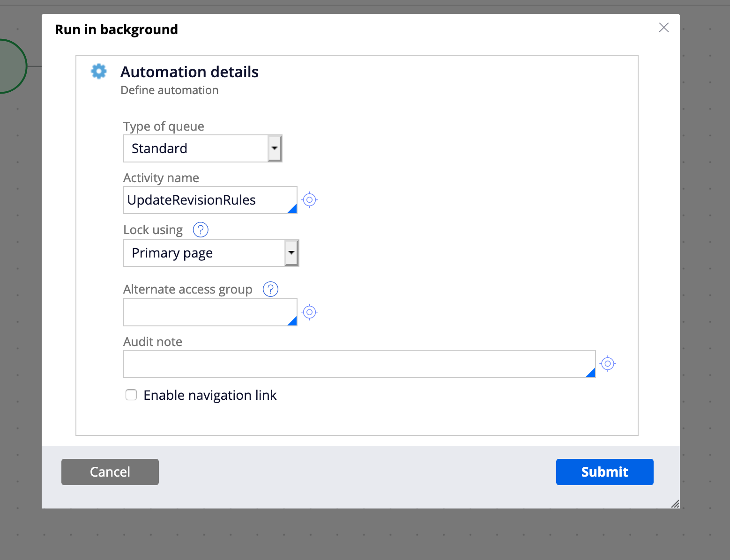Close the Run in background dialog
The height and width of the screenshot is (560, 730).
pyautogui.click(x=663, y=28)
